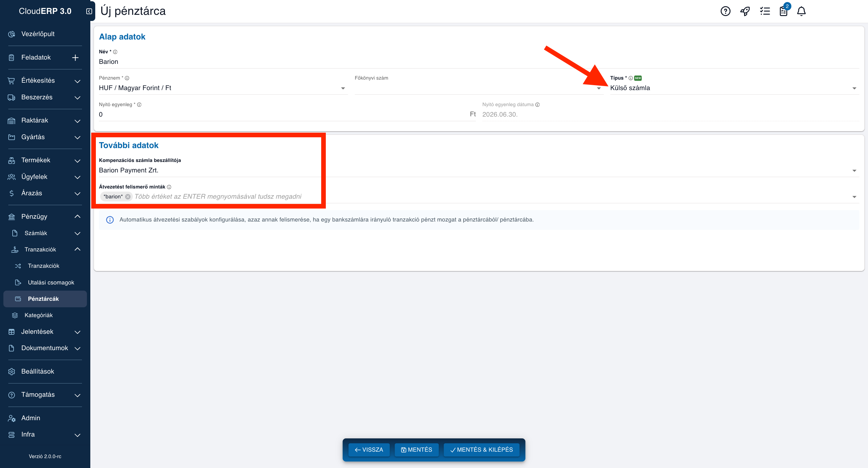This screenshot has width=868, height=468.
Task: Collapse the sidebar with the arrow icon
Action: (89, 11)
